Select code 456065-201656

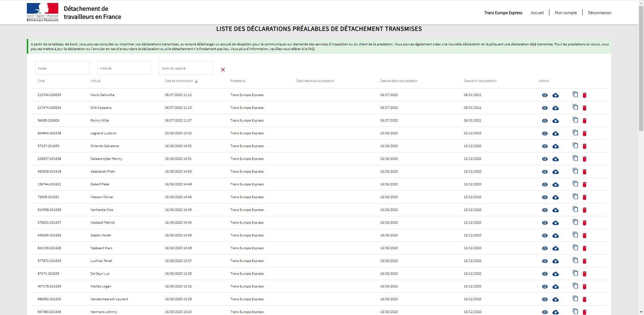coord(49,235)
